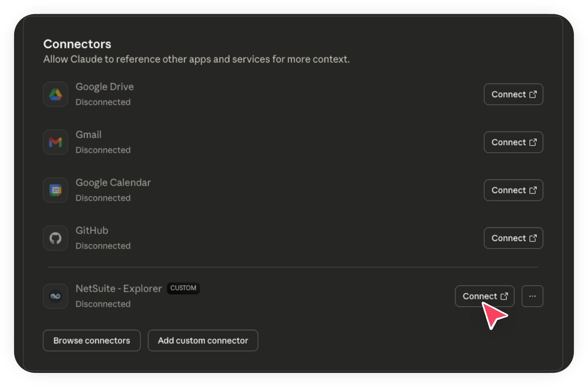588x387 pixels.
Task: Click the Disconnected status under GitHub
Action: [103, 246]
